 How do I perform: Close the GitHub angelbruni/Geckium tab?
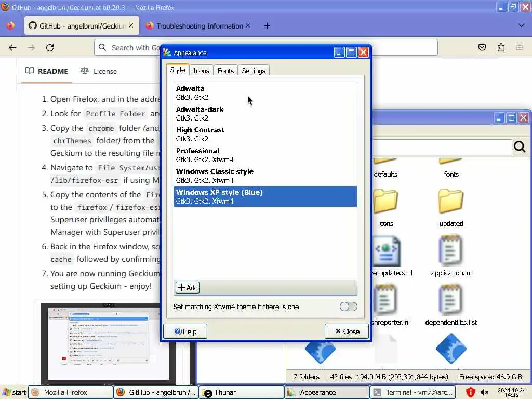pyautogui.click(x=131, y=26)
